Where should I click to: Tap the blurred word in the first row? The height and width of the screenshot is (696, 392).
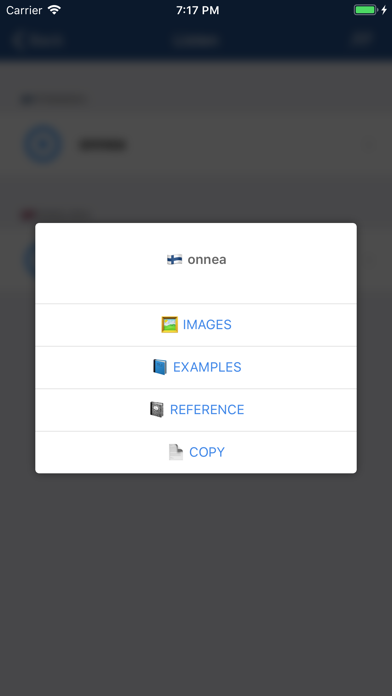click(103, 145)
